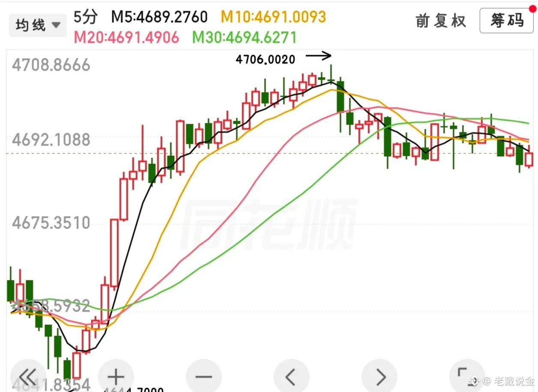Click the M5:4689.2760 moving average value
This screenshot has width=538, height=392.
click(x=159, y=17)
